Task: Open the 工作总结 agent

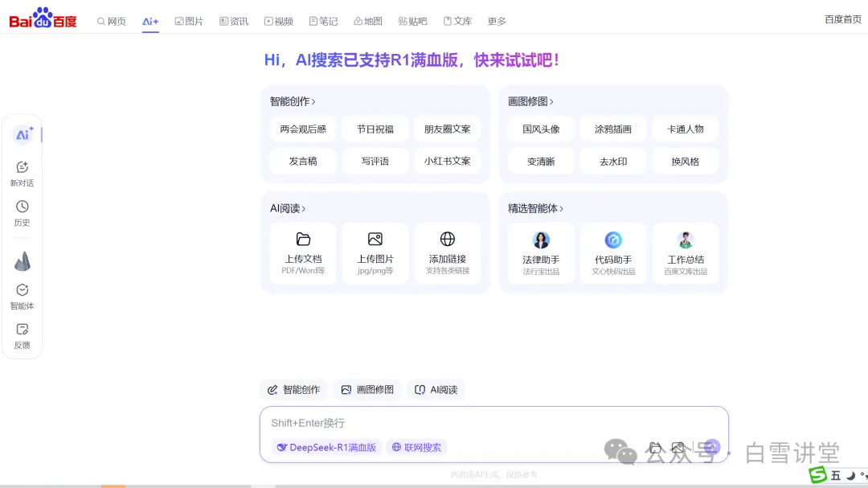Action: pos(686,254)
